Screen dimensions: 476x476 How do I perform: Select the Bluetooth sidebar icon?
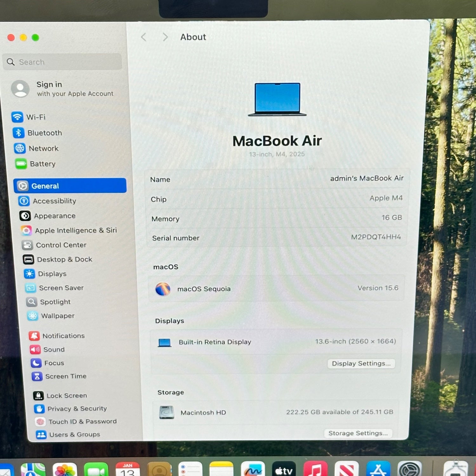[x=18, y=133]
